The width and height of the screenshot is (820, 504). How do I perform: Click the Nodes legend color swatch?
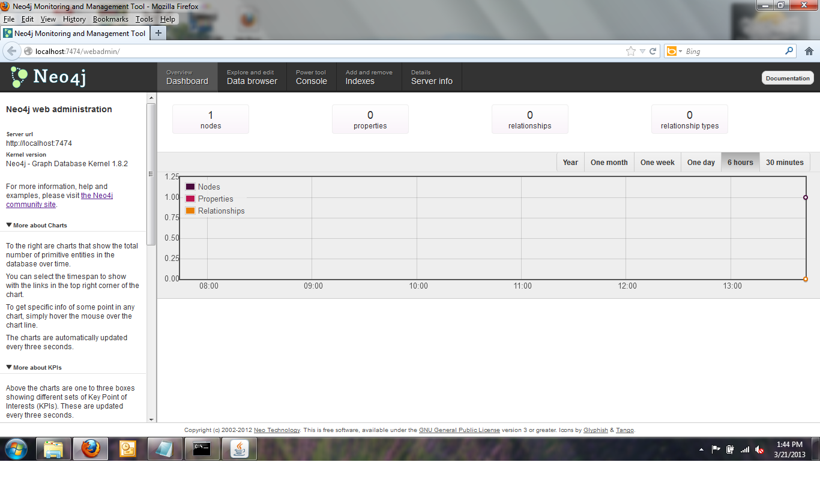click(x=190, y=187)
